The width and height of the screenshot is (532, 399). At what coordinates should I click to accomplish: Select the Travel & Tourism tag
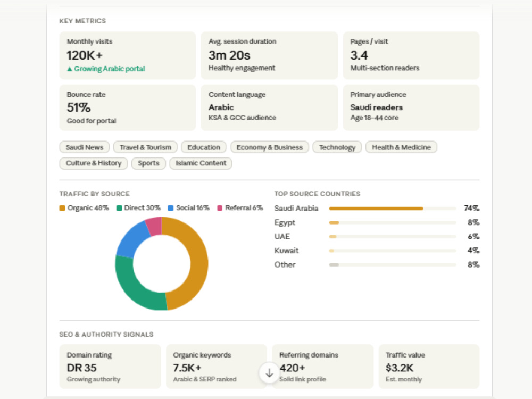click(x=145, y=147)
